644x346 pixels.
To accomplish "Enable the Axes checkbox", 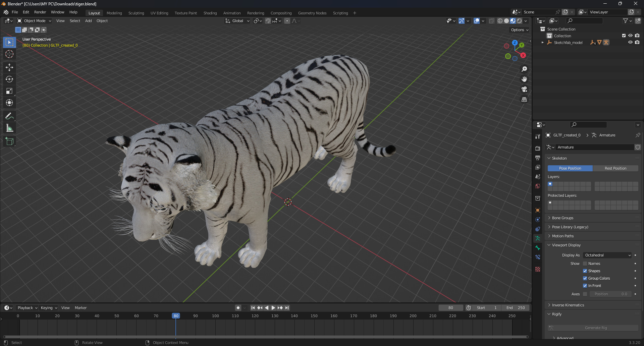I will 585,294.
